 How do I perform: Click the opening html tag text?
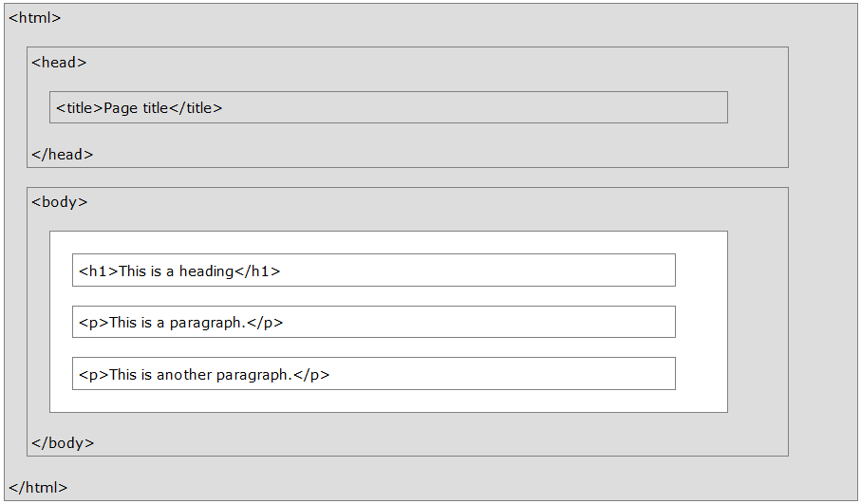click(x=35, y=17)
